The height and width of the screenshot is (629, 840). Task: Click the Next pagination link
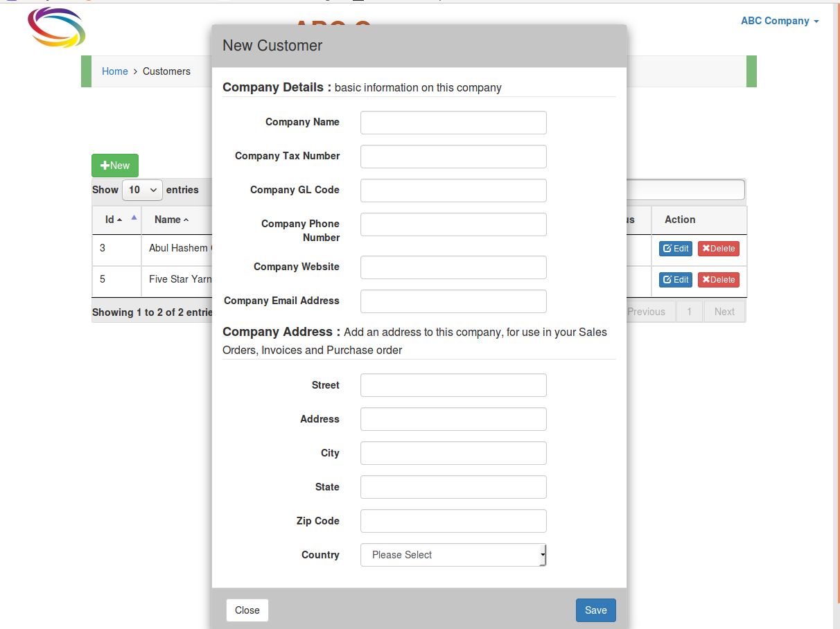point(724,311)
